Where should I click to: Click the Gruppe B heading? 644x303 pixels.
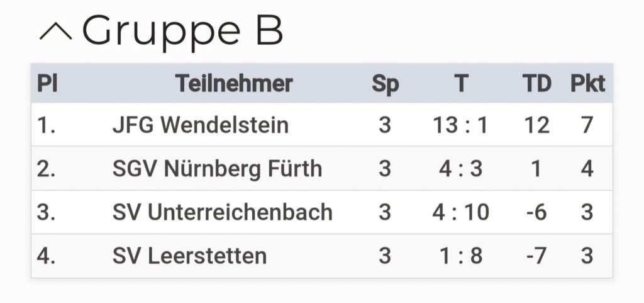pyautogui.click(x=182, y=30)
